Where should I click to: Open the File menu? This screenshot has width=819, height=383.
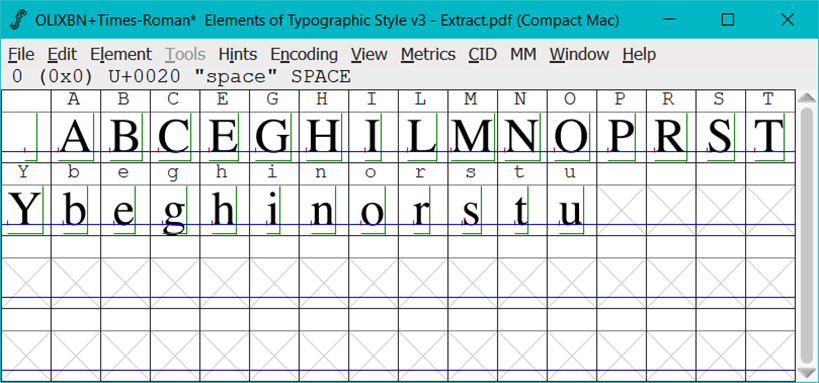[x=21, y=54]
